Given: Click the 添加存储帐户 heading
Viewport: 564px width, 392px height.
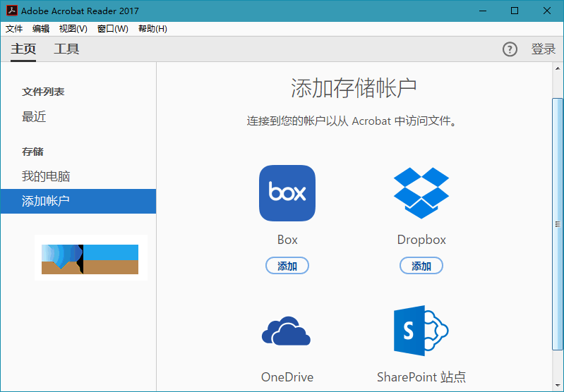Looking at the screenshot, I should click(354, 88).
